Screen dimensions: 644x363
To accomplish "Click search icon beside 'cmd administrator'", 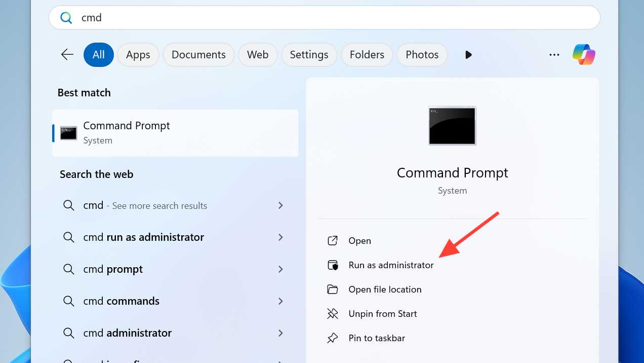I will tap(68, 333).
